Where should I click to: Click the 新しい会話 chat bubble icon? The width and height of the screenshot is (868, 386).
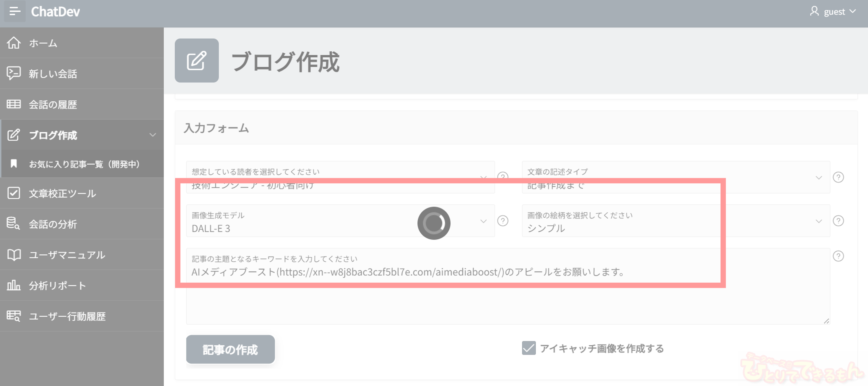[x=14, y=73]
